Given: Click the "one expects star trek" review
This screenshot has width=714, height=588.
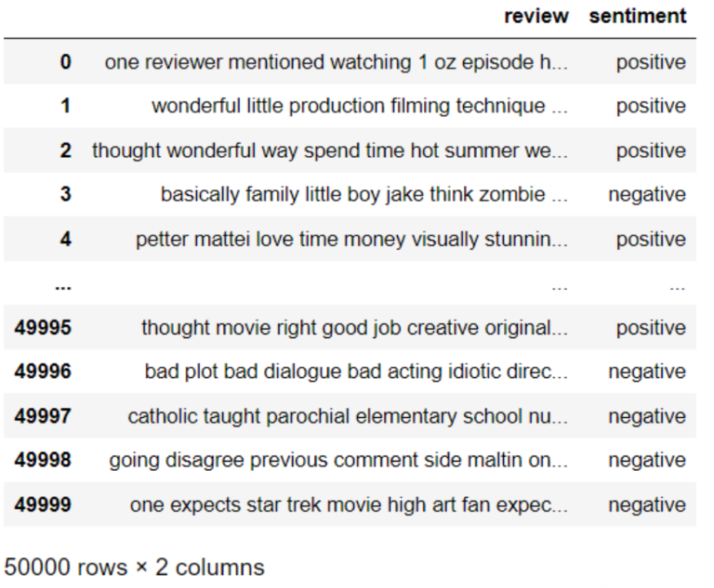Looking at the screenshot, I should [349, 505].
